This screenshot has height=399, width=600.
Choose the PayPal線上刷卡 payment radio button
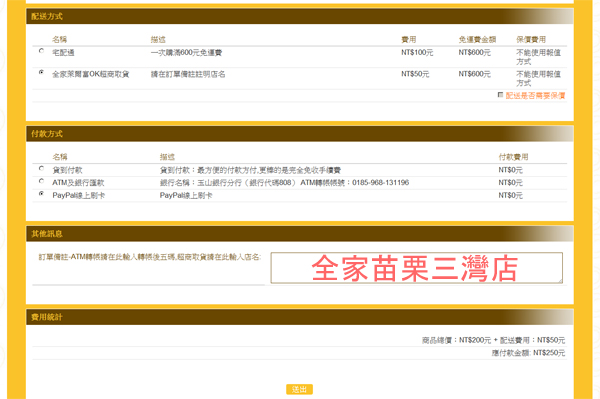point(41,194)
